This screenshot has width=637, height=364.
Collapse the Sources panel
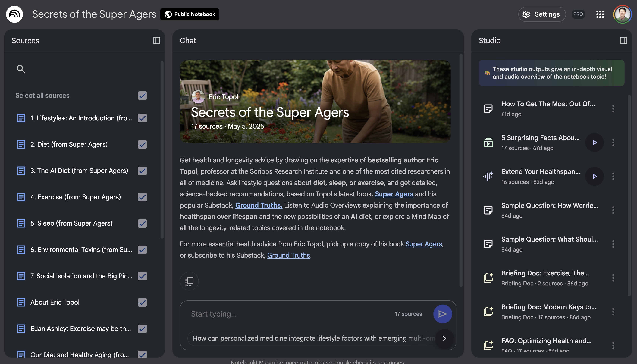[x=156, y=40]
